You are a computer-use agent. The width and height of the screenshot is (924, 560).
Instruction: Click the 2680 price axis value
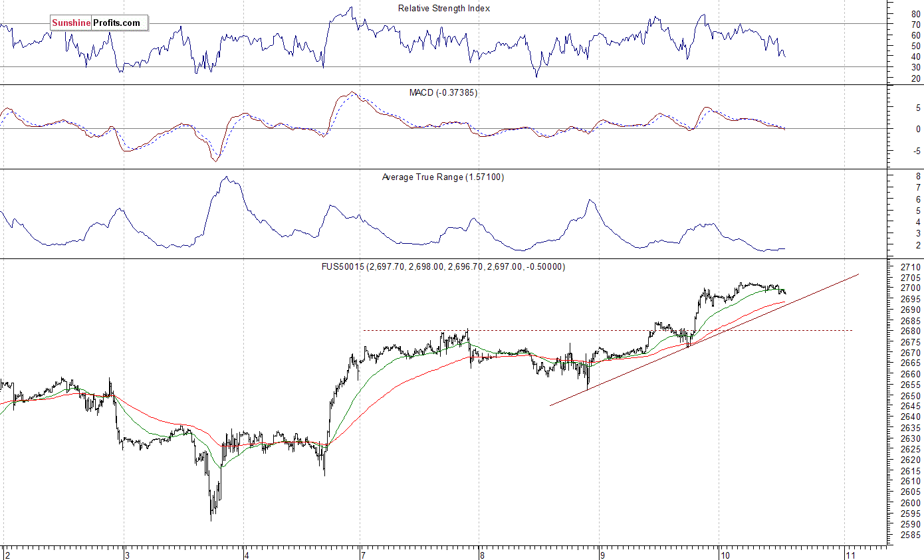point(911,331)
